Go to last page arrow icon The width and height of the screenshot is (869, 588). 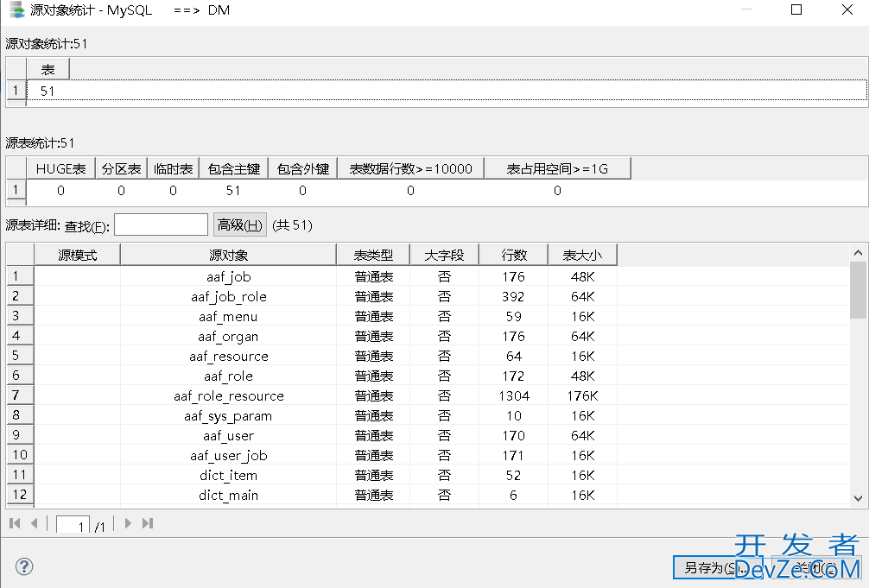148,523
